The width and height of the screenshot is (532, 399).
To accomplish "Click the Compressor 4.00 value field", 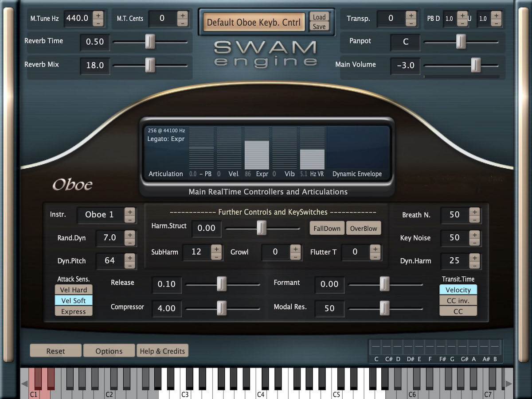I will [167, 308].
